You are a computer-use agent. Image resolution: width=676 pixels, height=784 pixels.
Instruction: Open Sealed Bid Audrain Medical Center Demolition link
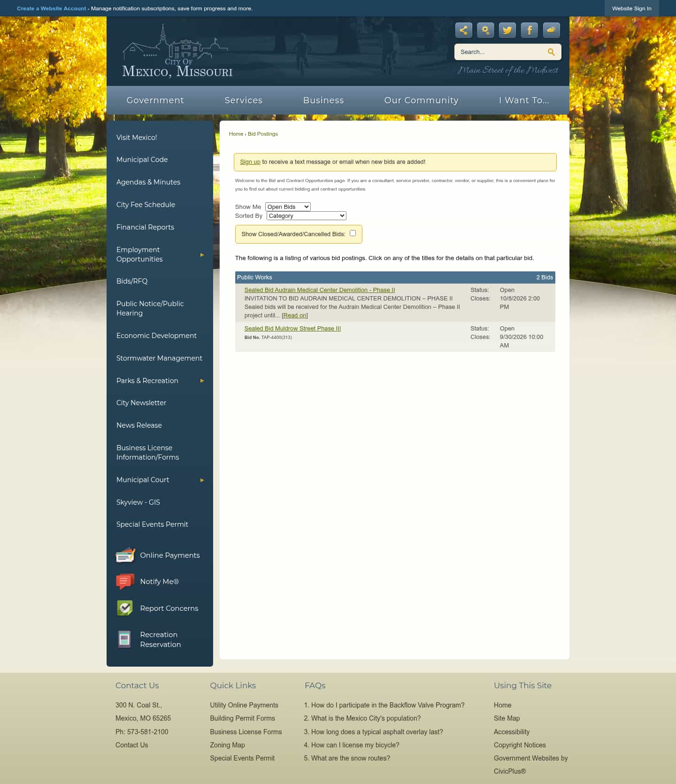[x=320, y=290]
